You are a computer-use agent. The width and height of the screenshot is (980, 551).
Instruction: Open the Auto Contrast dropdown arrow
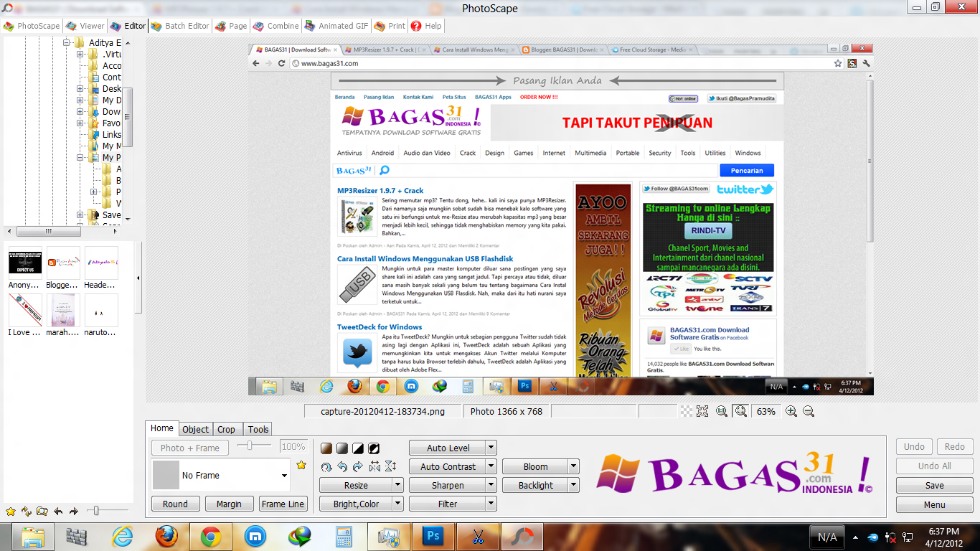pos(491,466)
